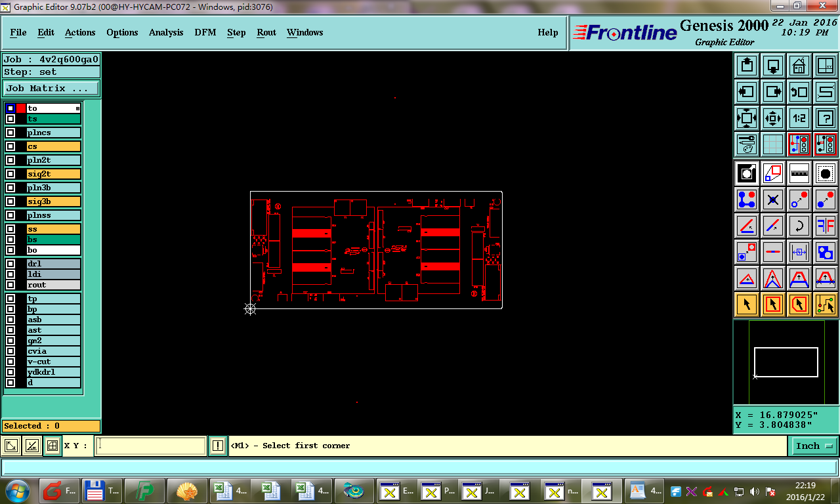Image resolution: width=840 pixels, height=504 pixels.
Task: Toggle the checkbox for layer rout
Action: pos(10,285)
